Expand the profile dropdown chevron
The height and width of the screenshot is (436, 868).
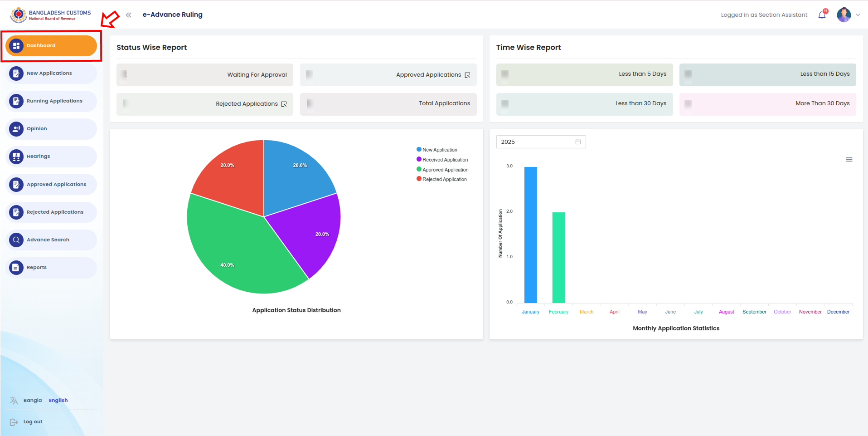pyautogui.click(x=858, y=15)
